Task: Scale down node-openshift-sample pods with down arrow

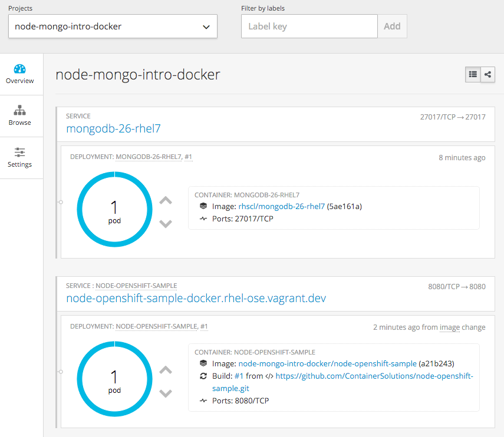Action: coord(166,393)
